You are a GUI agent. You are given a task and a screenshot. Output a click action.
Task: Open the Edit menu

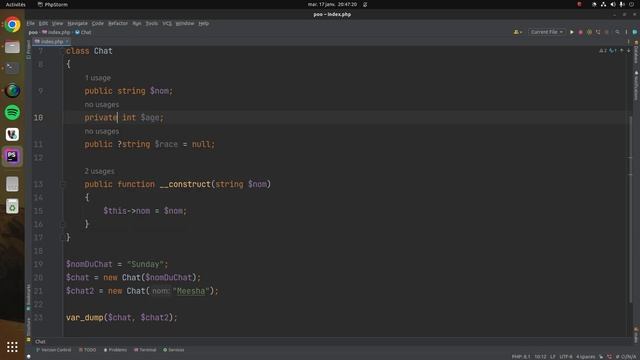pyautogui.click(x=43, y=23)
